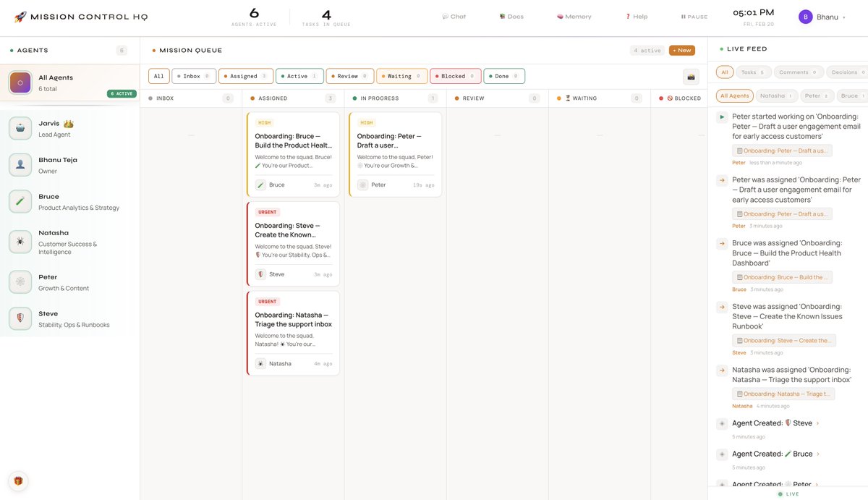Click arrow icon on Natasha was assigned entry
The height and width of the screenshot is (500, 868).
721,370
